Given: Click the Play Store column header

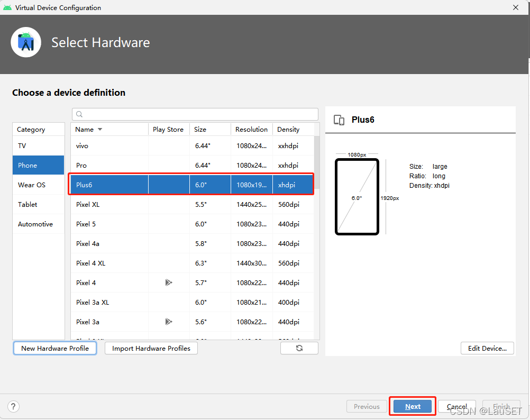Looking at the screenshot, I should [x=169, y=130].
